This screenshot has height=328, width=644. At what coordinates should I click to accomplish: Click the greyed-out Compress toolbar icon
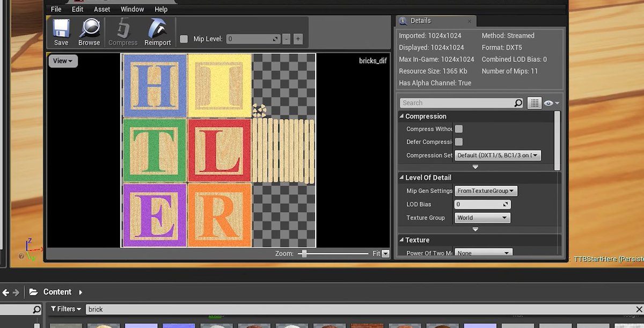coord(123,28)
